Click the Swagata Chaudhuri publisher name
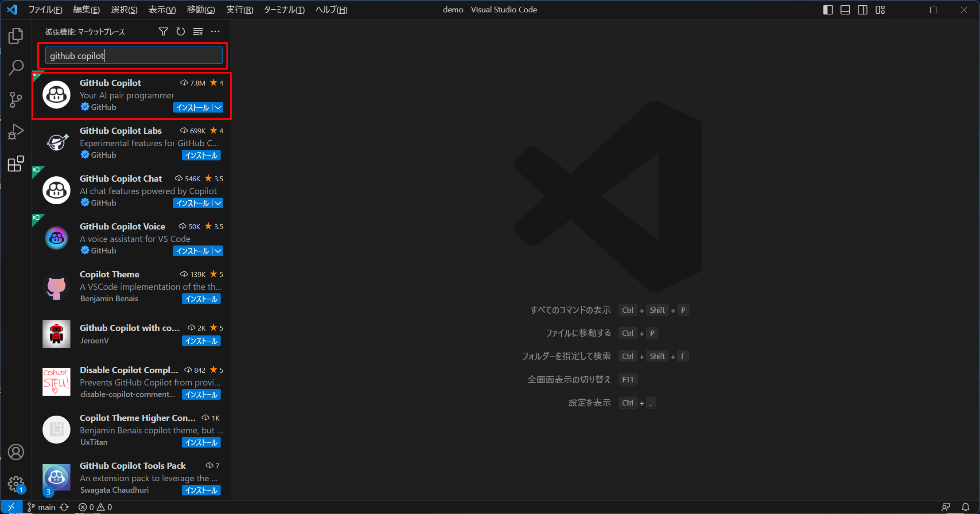Image resolution: width=980 pixels, height=514 pixels. (x=114, y=490)
